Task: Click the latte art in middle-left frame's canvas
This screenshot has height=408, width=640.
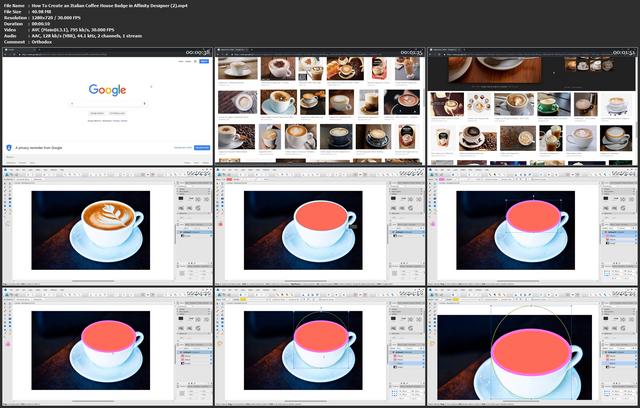Action: (108, 215)
